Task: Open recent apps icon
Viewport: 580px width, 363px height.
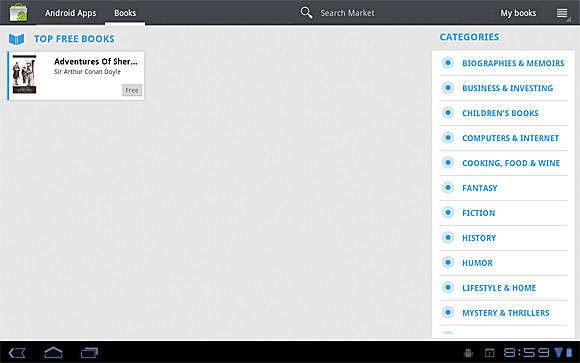Action: click(89, 353)
